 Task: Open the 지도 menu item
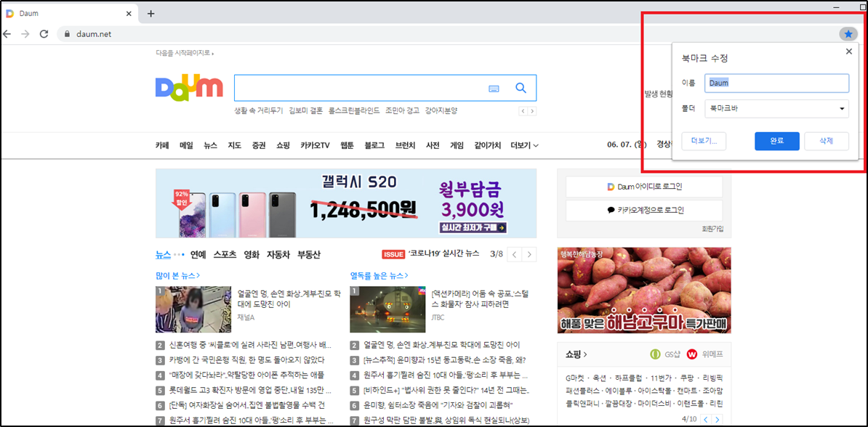[x=234, y=145]
